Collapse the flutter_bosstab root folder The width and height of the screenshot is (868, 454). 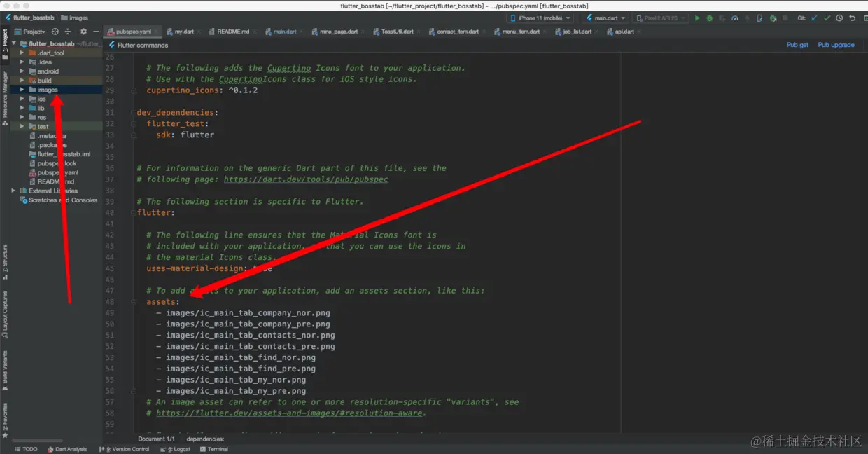[x=14, y=43]
